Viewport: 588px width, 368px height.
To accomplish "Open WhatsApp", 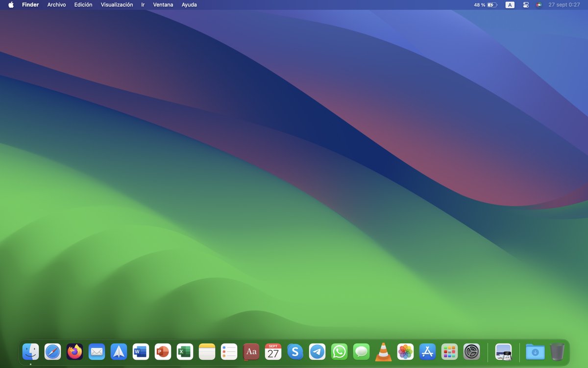I will (339, 351).
